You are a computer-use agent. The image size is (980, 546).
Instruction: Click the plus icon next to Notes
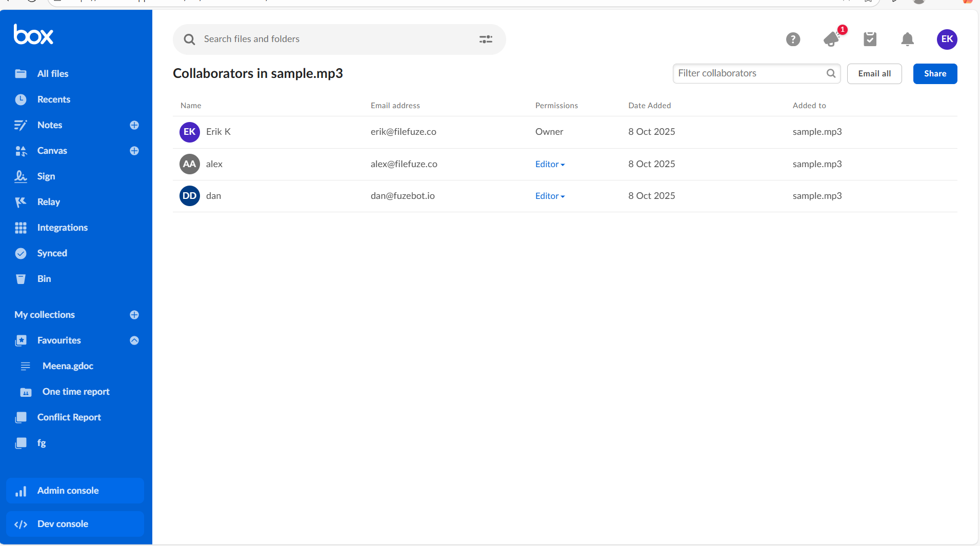134,125
